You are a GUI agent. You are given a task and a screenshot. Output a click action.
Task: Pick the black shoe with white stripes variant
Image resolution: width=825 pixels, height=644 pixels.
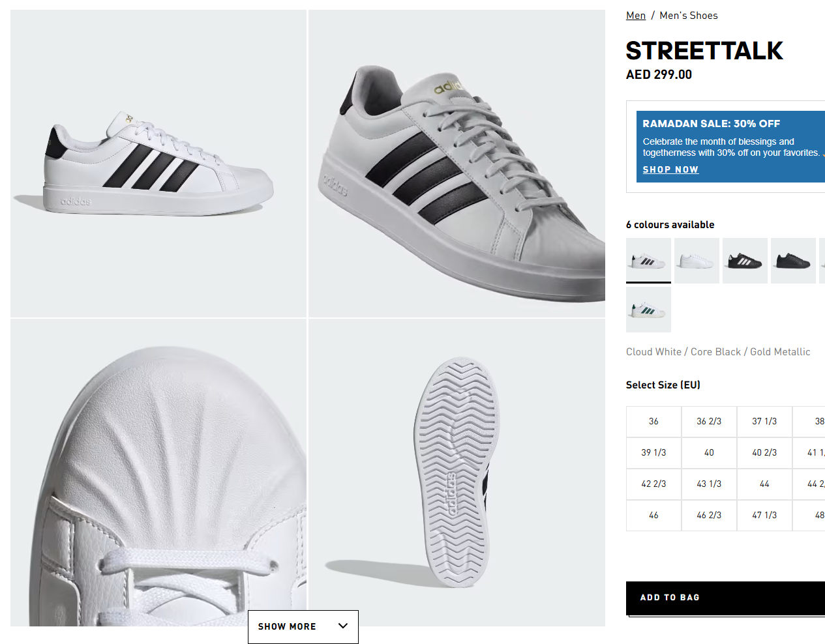745,260
